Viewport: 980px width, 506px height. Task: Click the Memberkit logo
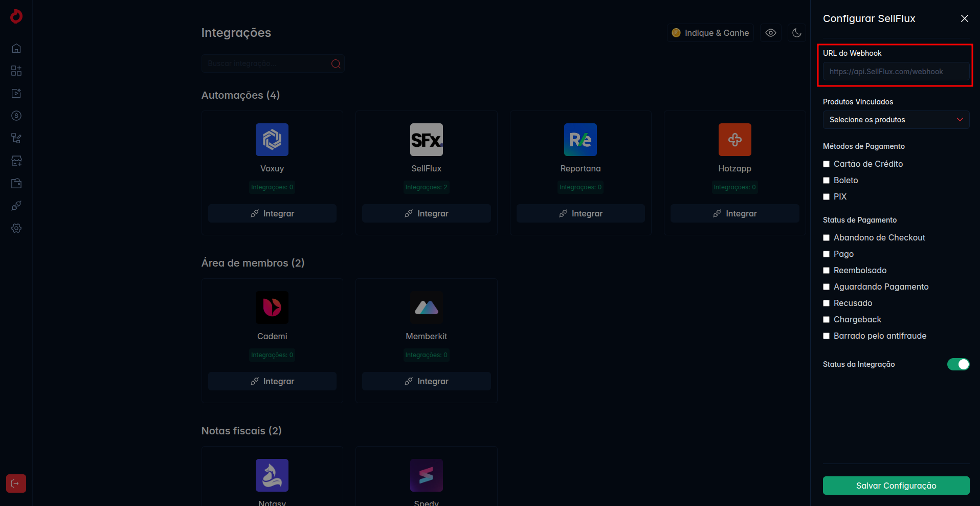[427, 307]
